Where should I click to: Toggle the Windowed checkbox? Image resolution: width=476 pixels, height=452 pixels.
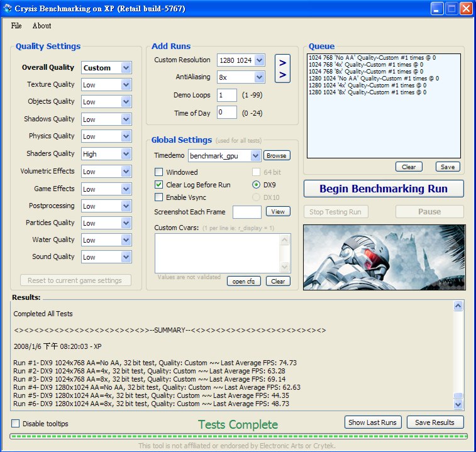158,172
